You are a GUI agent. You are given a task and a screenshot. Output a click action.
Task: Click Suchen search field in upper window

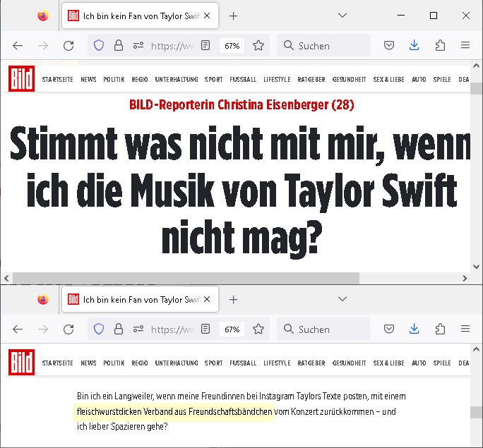323,46
